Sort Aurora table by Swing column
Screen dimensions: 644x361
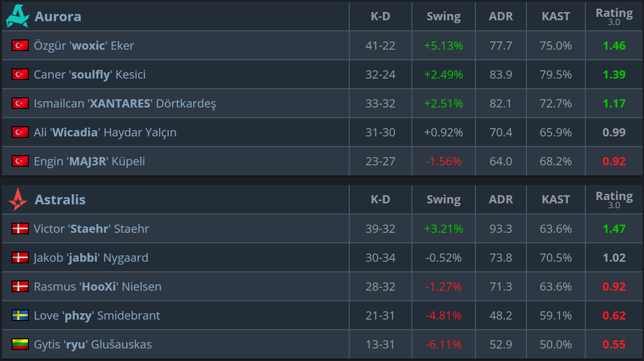pyautogui.click(x=443, y=16)
